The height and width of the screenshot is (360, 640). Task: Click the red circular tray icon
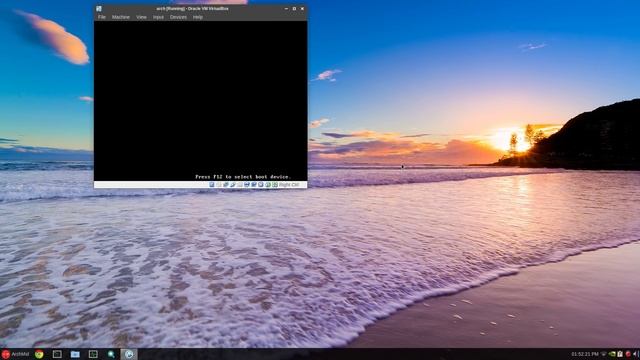(628, 354)
